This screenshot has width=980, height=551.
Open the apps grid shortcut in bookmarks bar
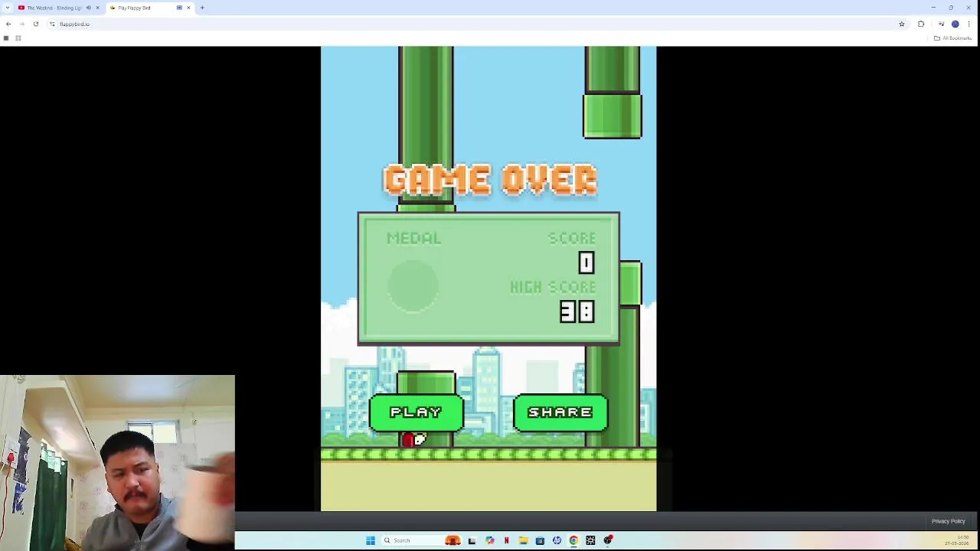click(18, 38)
